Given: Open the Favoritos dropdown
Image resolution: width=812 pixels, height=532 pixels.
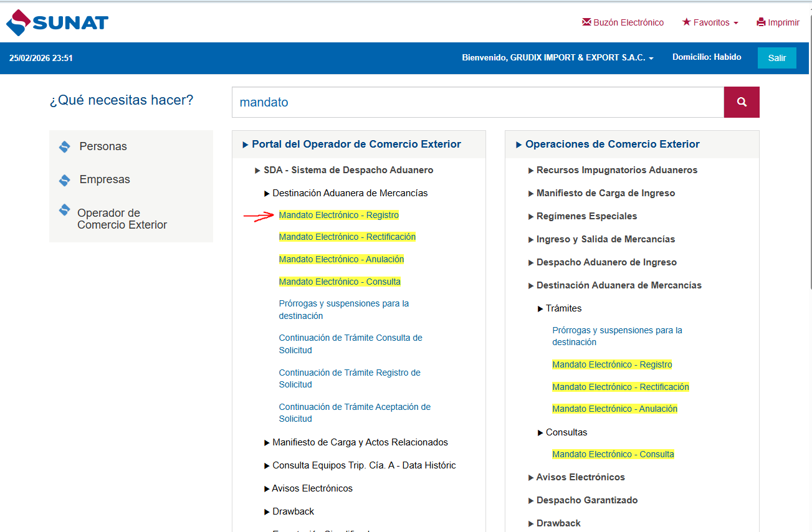Looking at the screenshot, I should [710, 22].
